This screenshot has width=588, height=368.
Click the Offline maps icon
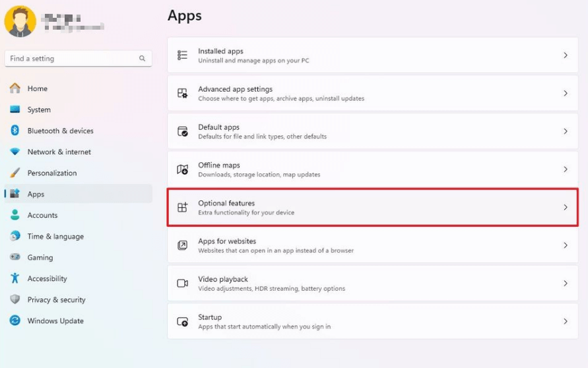click(183, 169)
